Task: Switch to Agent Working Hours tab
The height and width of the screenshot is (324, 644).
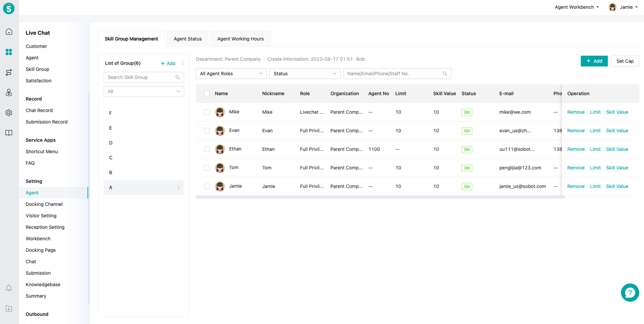Action: pos(241,39)
